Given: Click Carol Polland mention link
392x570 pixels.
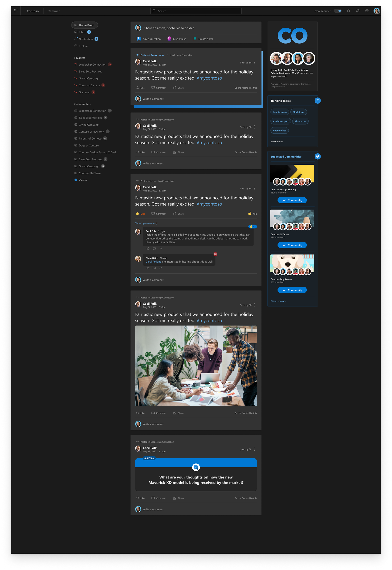Looking at the screenshot, I should (x=154, y=262).
